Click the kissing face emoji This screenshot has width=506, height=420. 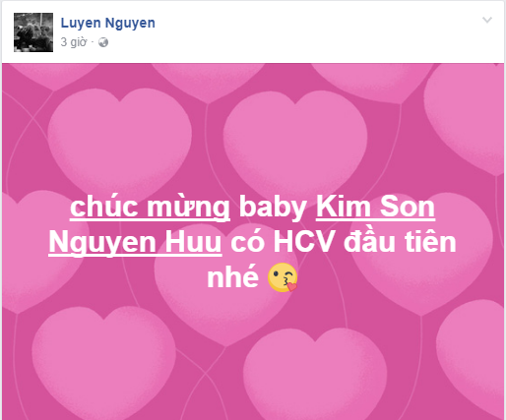point(283,277)
